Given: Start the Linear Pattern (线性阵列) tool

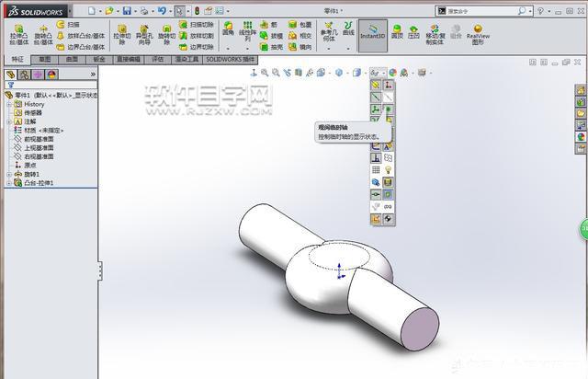Looking at the screenshot, I should [247, 30].
